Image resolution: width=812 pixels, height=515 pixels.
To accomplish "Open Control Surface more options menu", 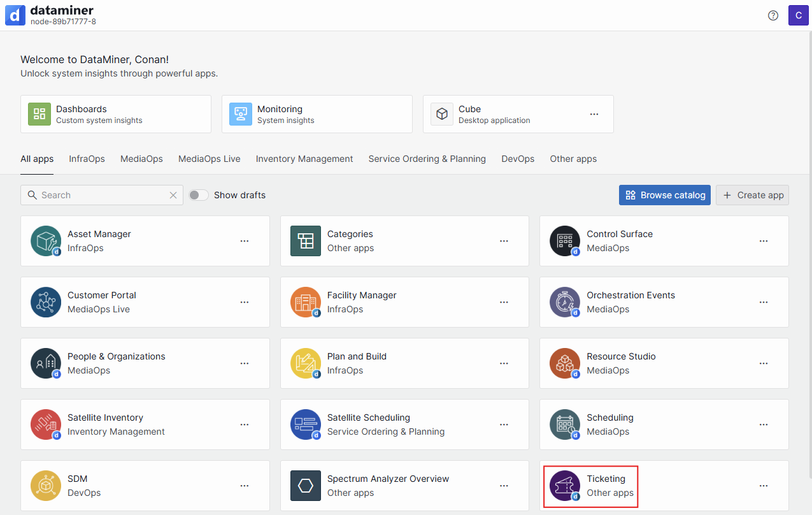I will click(764, 241).
